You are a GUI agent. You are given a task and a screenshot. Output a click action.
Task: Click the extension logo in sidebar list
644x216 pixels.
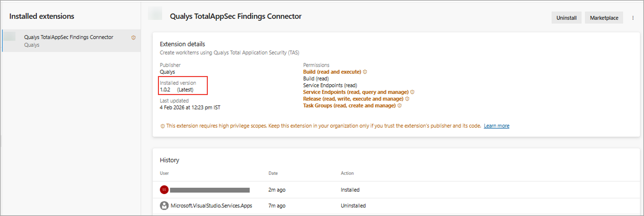10,36
